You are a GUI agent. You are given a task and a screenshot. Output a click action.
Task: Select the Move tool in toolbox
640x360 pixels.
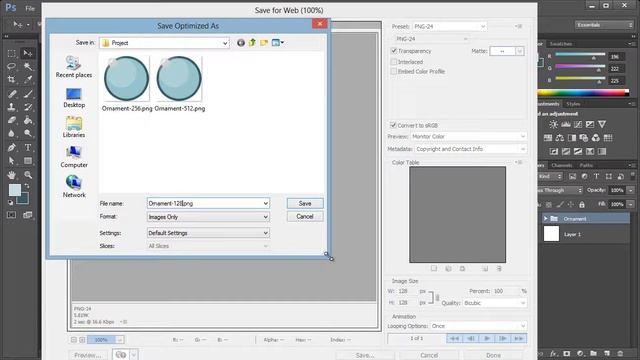coord(28,53)
